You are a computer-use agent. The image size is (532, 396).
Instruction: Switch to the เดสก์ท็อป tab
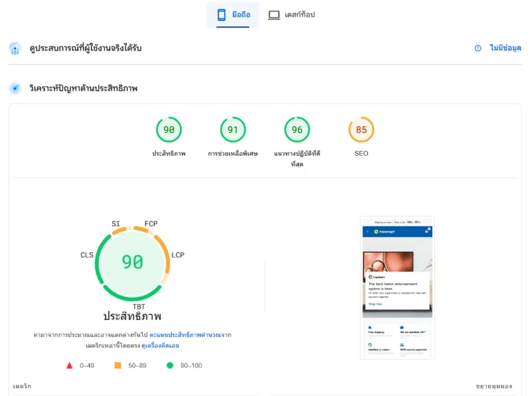click(292, 15)
